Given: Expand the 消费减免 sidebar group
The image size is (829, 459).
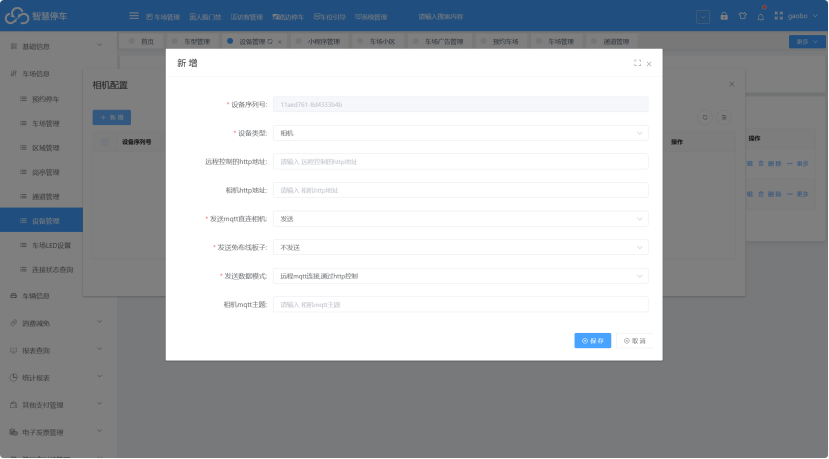Looking at the screenshot, I should click(57, 323).
